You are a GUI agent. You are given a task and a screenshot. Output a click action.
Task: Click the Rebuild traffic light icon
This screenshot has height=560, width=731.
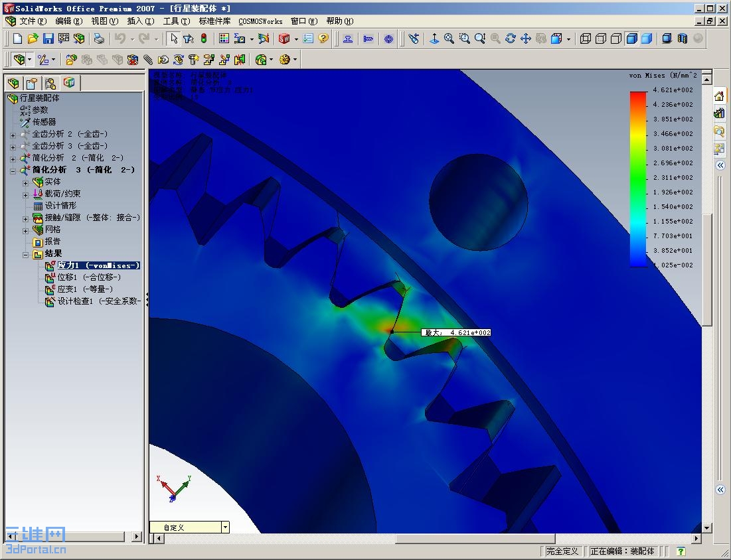pos(204,38)
